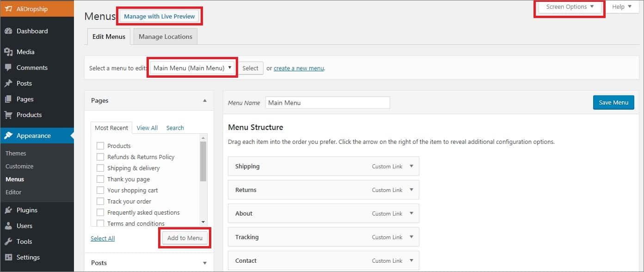Open Customize in Appearance submenu

19,166
